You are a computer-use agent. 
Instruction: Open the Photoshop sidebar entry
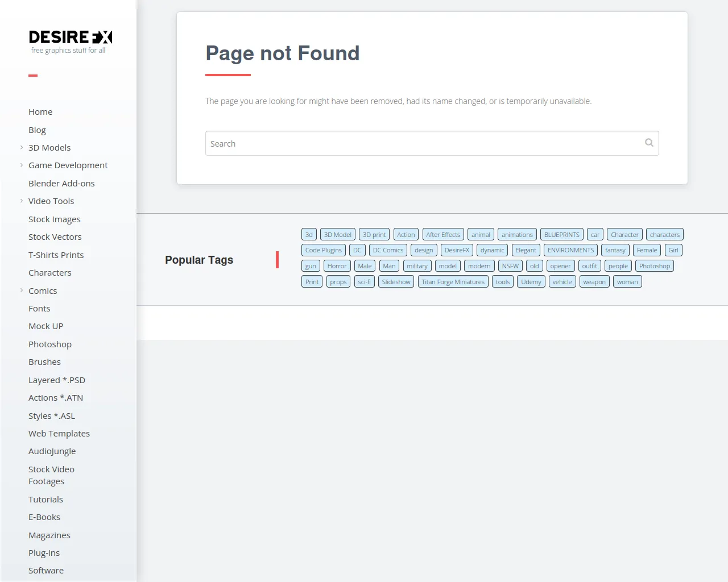[50, 344]
